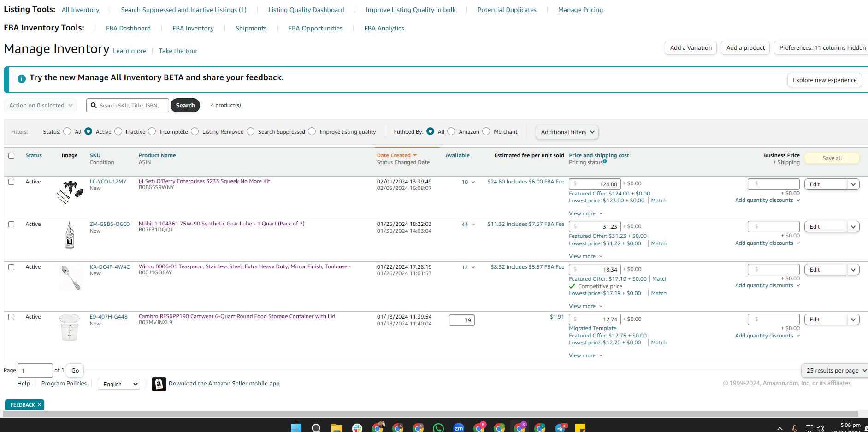Click the Pricing status info icon
The width and height of the screenshot is (868, 432).
click(605, 161)
